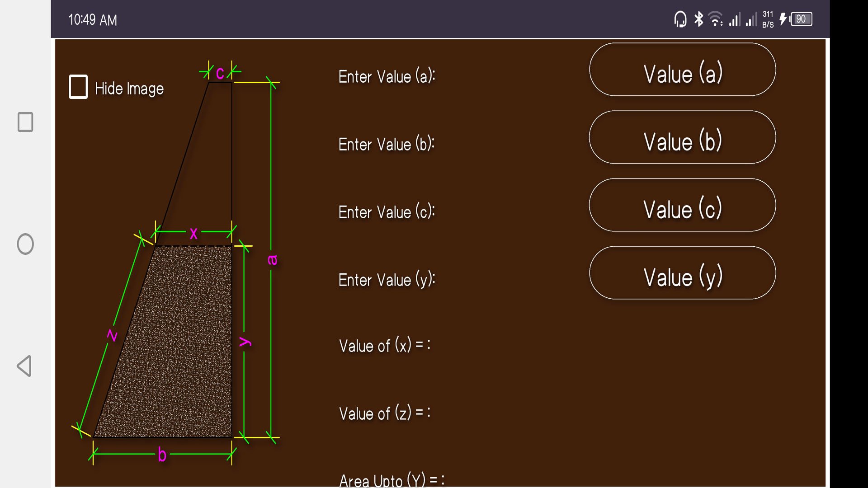Tap the 'Area Upto (Y) =' result text

(392, 480)
